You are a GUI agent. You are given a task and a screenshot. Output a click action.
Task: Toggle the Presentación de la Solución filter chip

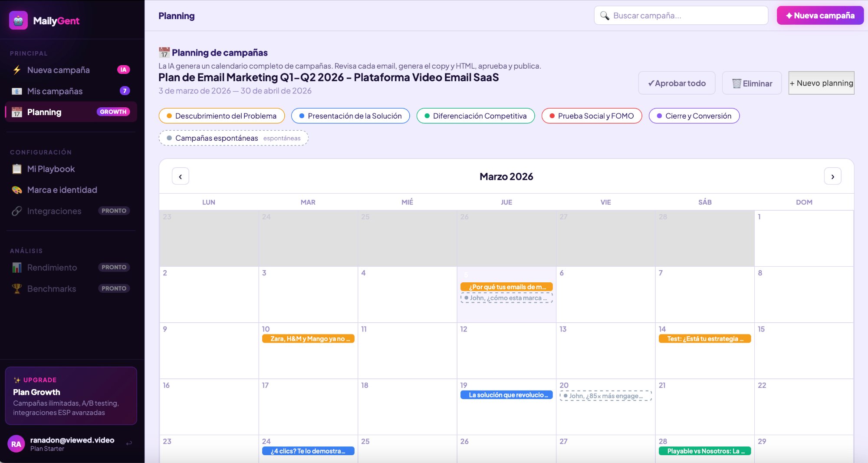point(351,116)
